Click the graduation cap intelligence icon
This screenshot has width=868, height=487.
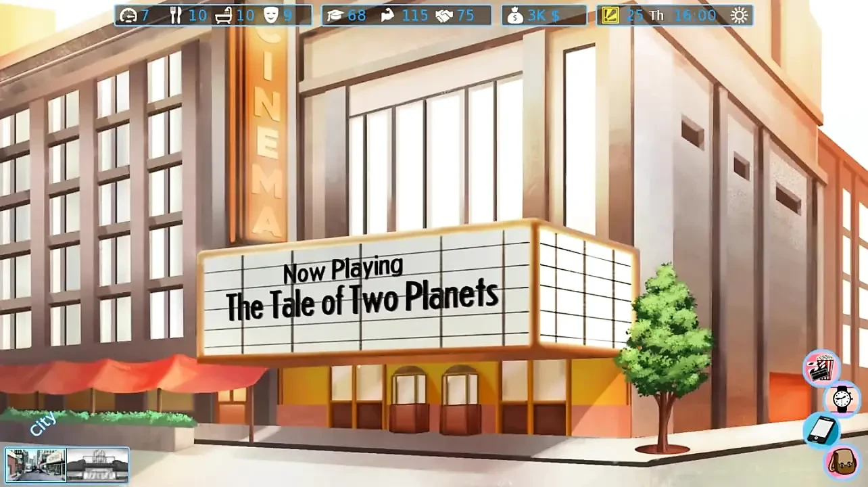[335, 16]
